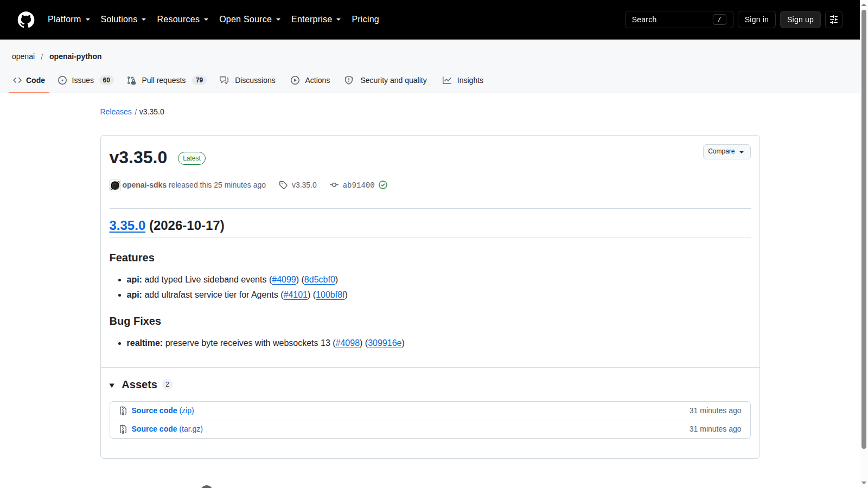Viewport: 868px width, 488px height.
Task: Open pull request #4101
Action: click(296, 295)
